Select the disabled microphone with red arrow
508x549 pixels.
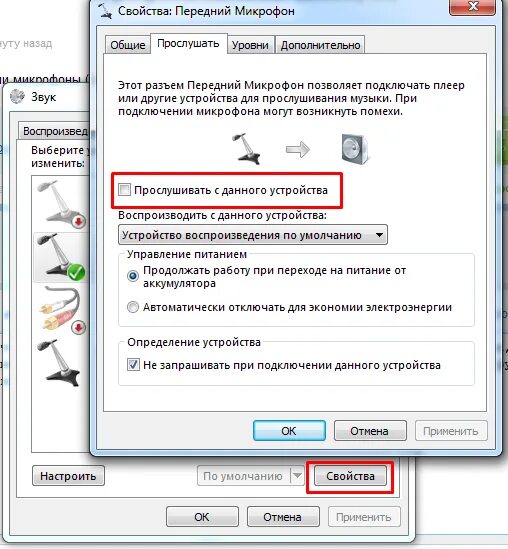coord(61,204)
